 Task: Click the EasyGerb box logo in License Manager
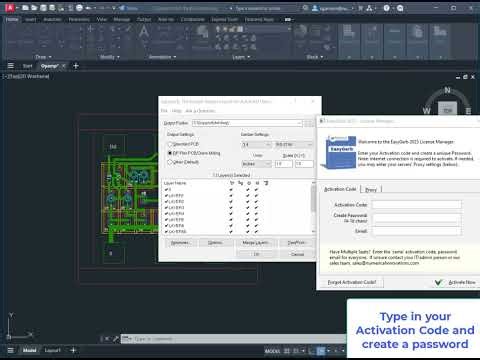339,152
